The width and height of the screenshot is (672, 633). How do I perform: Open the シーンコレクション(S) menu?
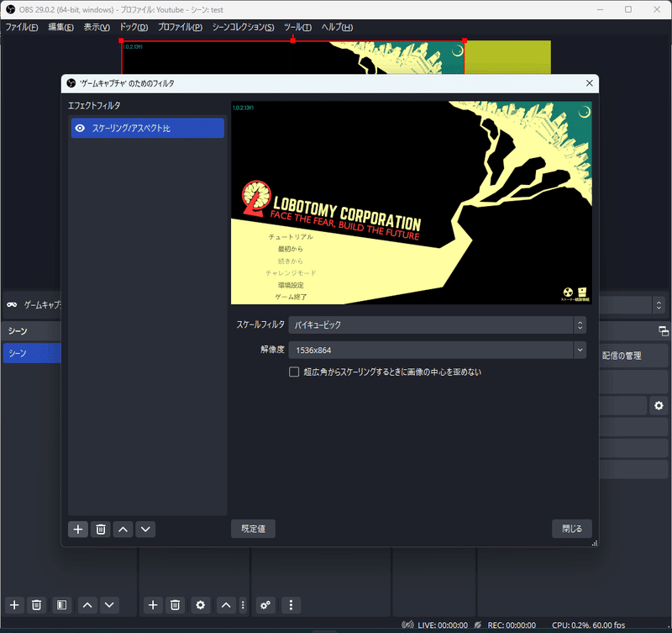click(243, 27)
